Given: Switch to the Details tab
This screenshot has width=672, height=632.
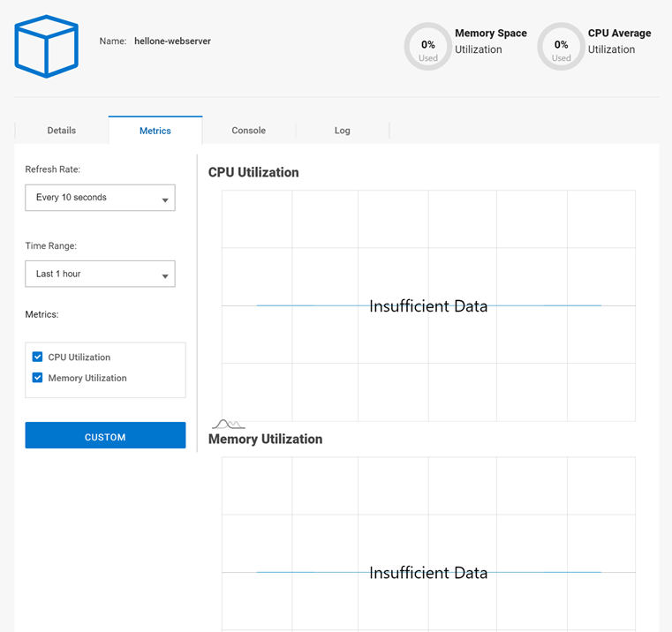Looking at the screenshot, I should 61,131.
